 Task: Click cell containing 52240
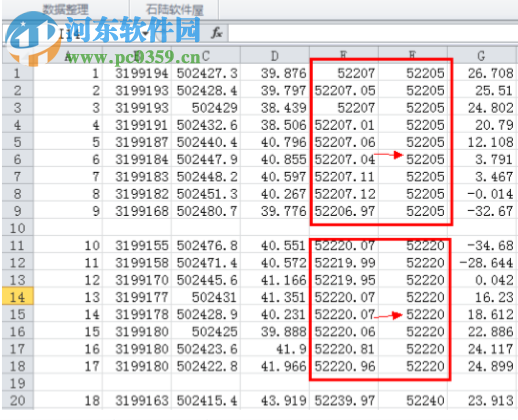tap(413, 400)
